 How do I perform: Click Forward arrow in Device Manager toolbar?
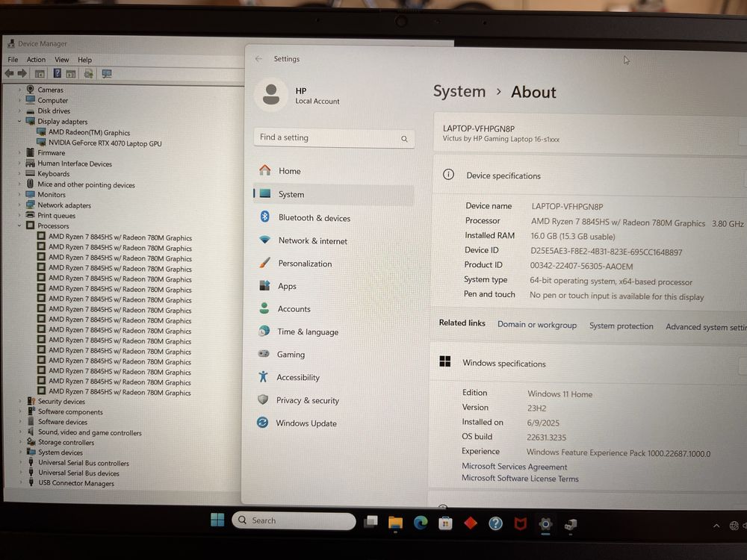point(22,73)
